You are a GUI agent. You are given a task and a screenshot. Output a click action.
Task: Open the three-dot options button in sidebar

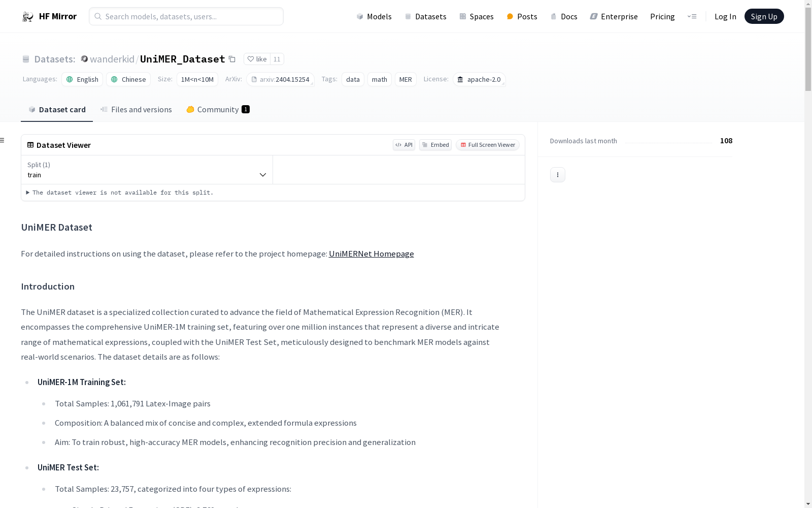point(558,175)
